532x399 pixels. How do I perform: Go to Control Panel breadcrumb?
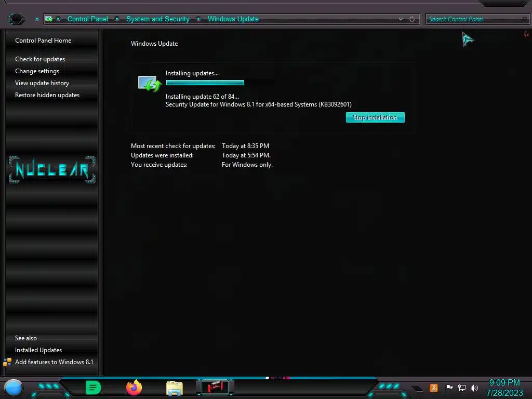tap(87, 19)
